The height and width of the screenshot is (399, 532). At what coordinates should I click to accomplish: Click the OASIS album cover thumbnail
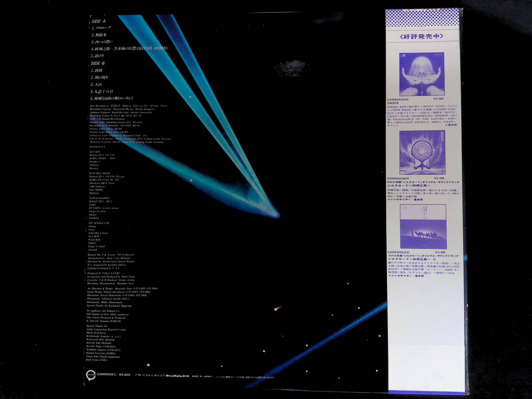[422, 74]
